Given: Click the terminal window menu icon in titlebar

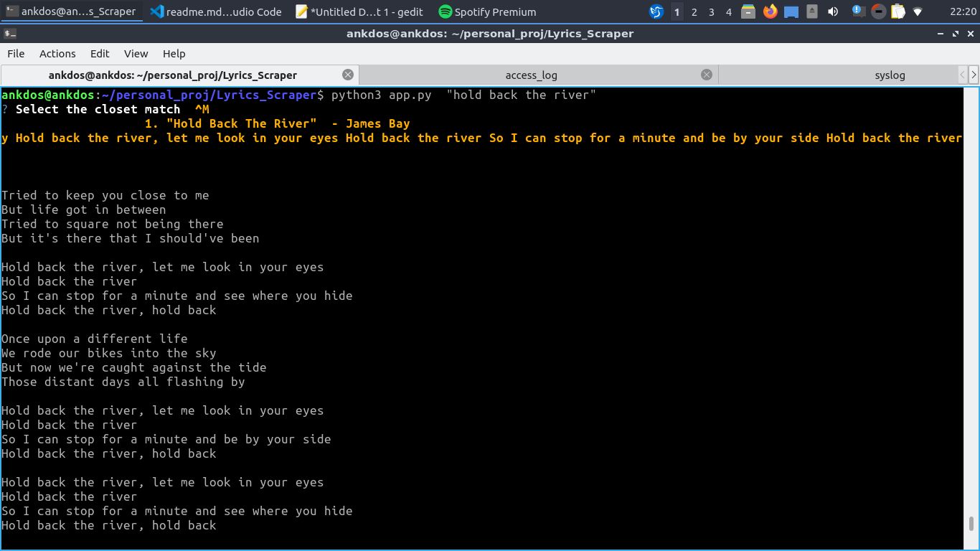Looking at the screenshot, I should pos(10,34).
